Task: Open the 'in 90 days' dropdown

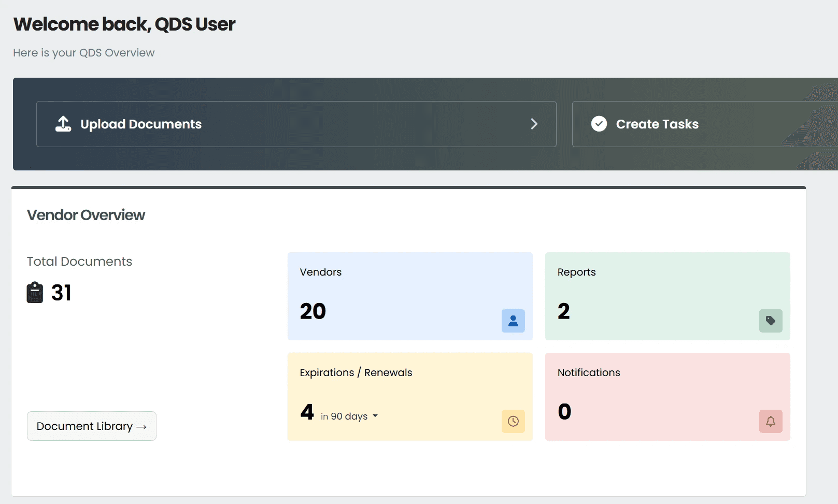Action: point(349,416)
